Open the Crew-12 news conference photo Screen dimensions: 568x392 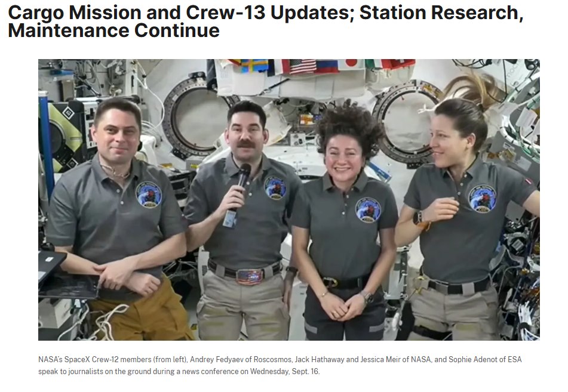click(x=288, y=199)
